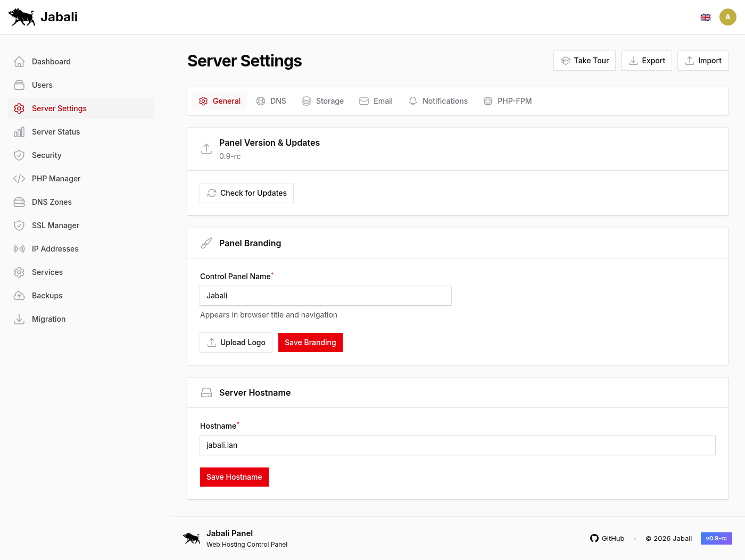
Task: Click the Backups cloud icon
Action: pos(19,295)
